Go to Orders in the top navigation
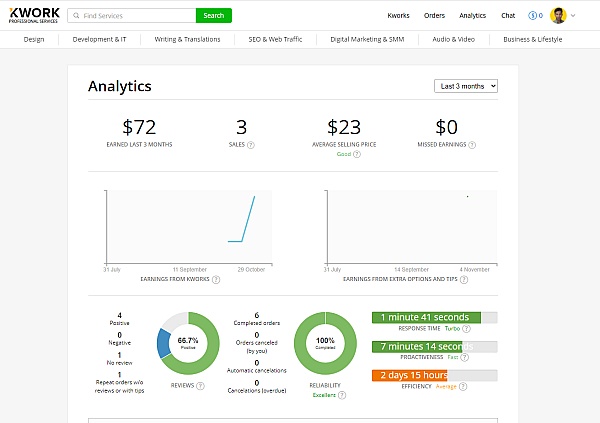This screenshot has height=423, width=600. pyautogui.click(x=434, y=16)
